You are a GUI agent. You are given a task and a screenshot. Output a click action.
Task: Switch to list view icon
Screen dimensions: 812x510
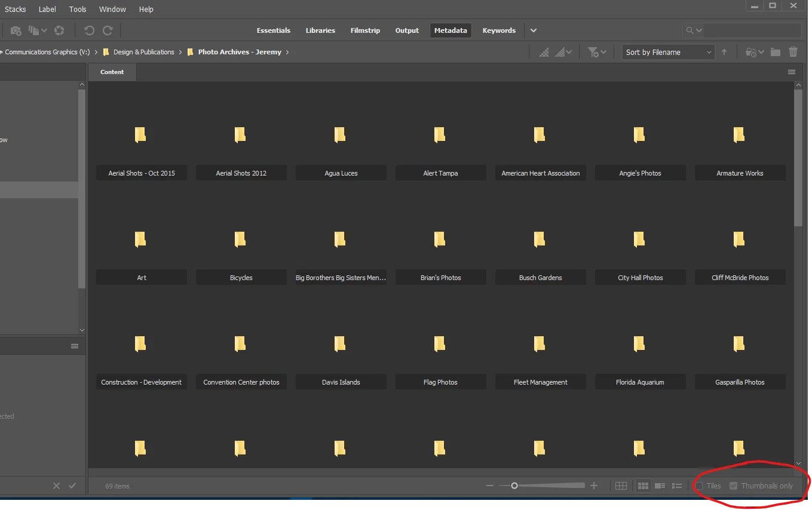pos(677,486)
